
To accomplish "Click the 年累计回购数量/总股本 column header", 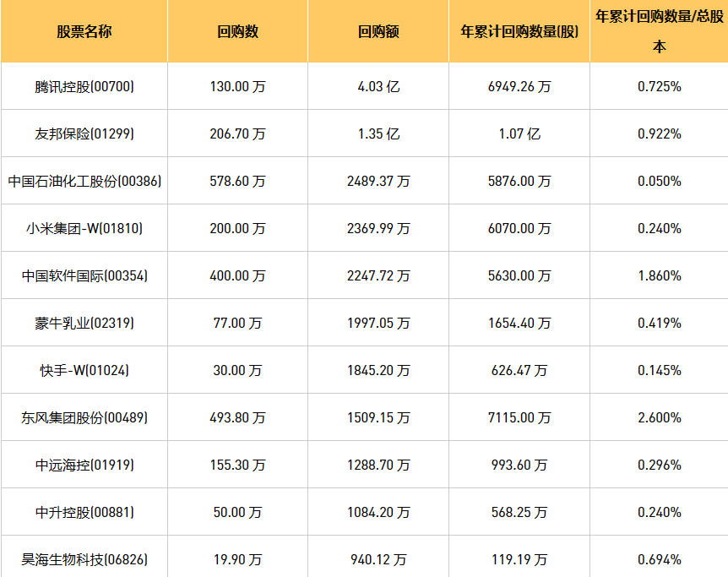I will point(660,31).
